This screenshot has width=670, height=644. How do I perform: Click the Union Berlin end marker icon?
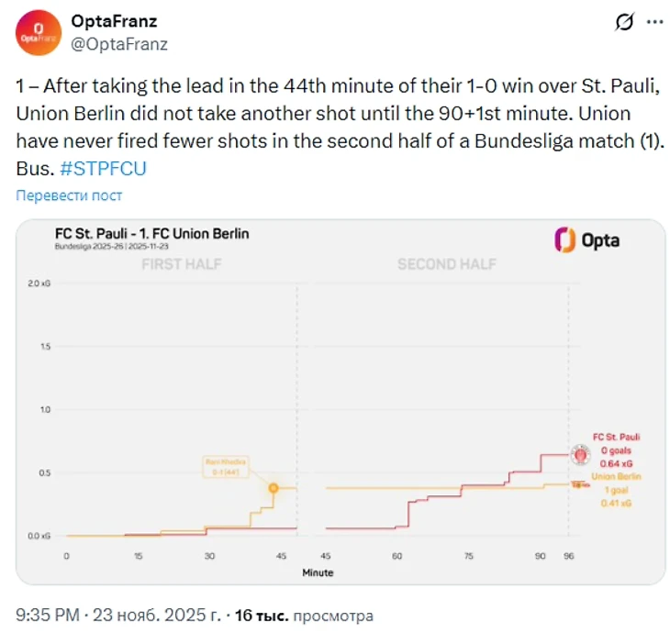pos(580,484)
